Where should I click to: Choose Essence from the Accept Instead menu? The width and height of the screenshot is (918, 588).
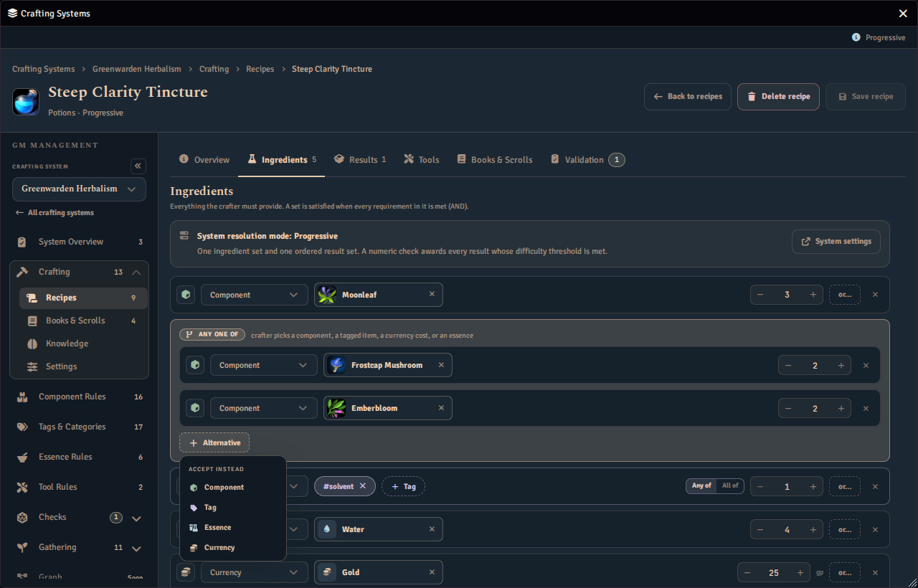click(x=233, y=527)
